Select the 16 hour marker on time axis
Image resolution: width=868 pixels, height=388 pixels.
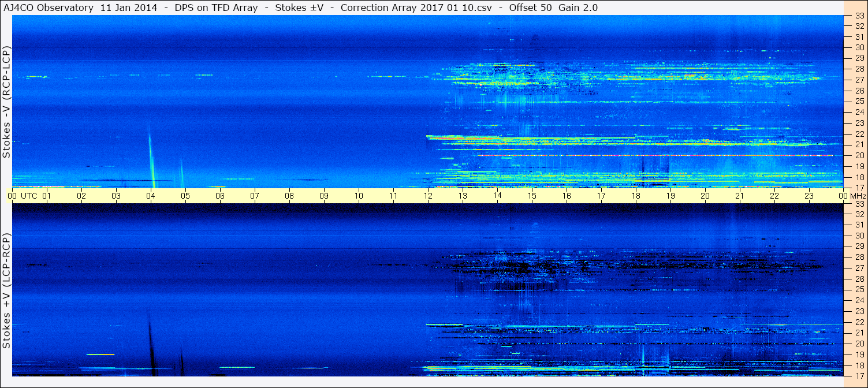click(567, 196)
